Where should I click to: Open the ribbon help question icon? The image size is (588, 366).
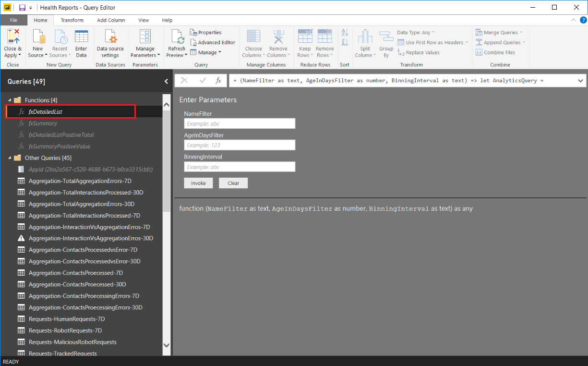[583, 20]
